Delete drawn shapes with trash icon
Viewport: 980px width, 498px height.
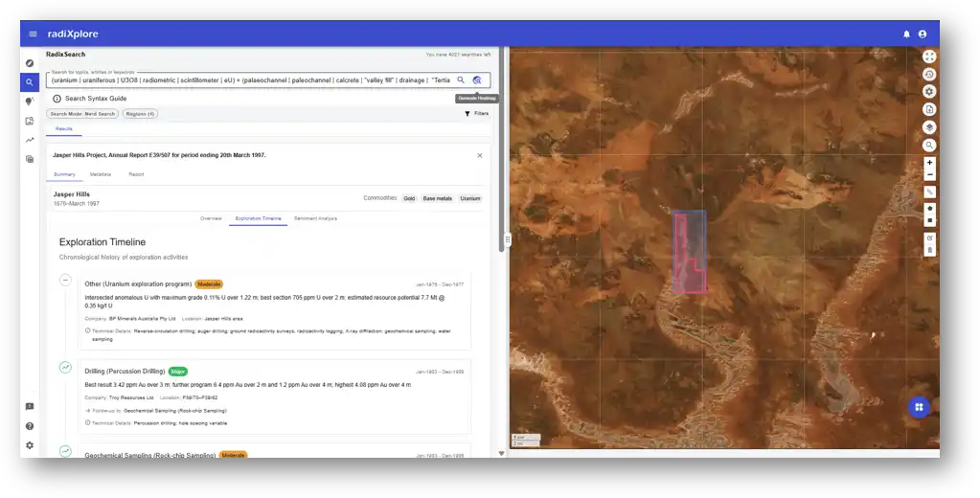click(x=929, y=250)
